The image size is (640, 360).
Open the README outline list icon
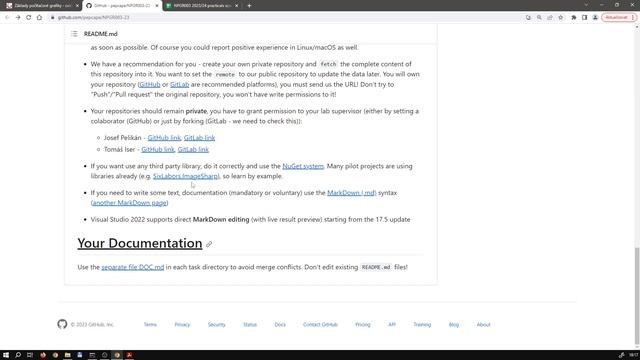pos(74,34)
